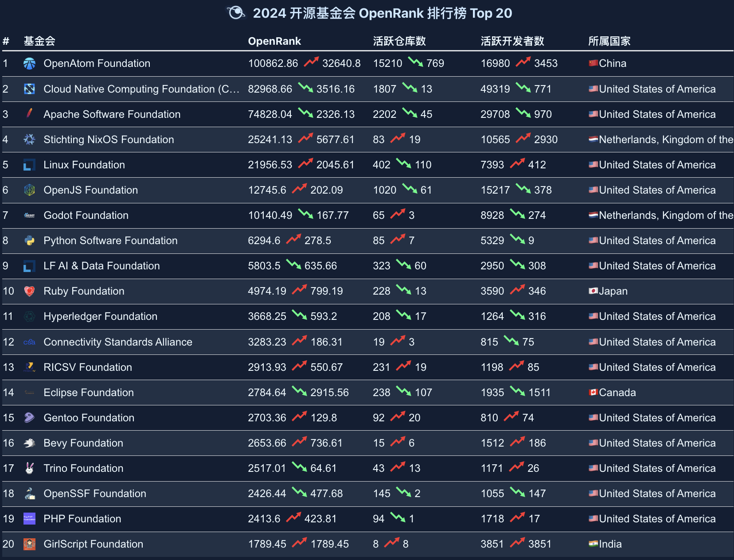Click OpenRank value 25241.13
This screenshot has height=560, width=734.
coord(270,140)
